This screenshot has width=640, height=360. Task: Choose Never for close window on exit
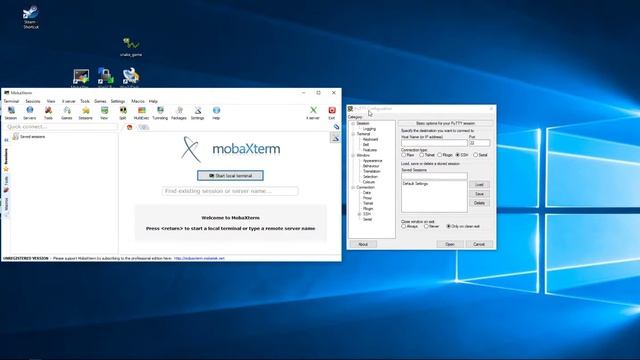pos(426,226)
